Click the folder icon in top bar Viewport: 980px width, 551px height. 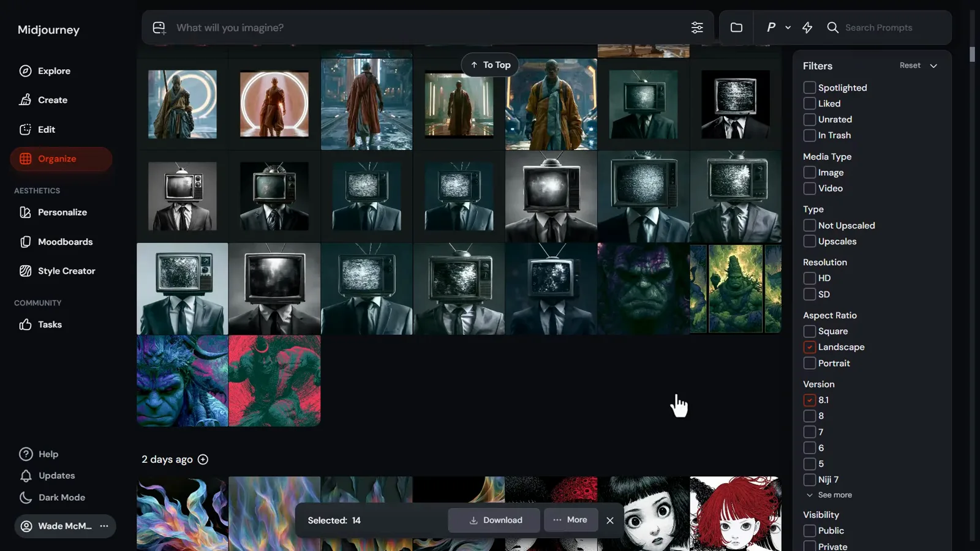coord(736,28)
